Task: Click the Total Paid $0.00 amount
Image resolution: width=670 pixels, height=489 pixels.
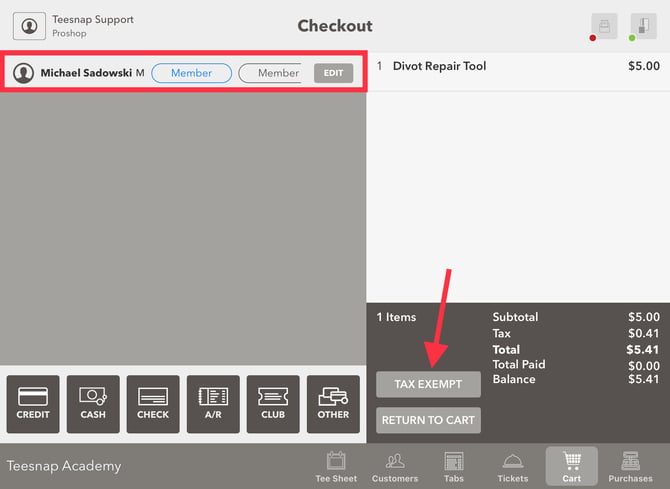Action: (x=644, y=365)
